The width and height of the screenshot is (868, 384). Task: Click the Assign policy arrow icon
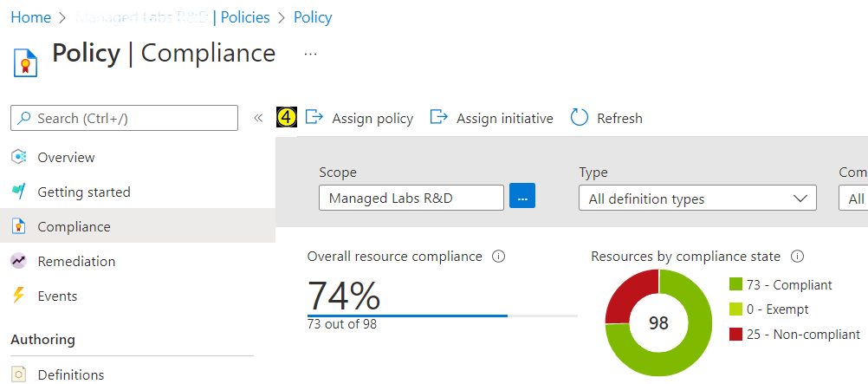314,117
